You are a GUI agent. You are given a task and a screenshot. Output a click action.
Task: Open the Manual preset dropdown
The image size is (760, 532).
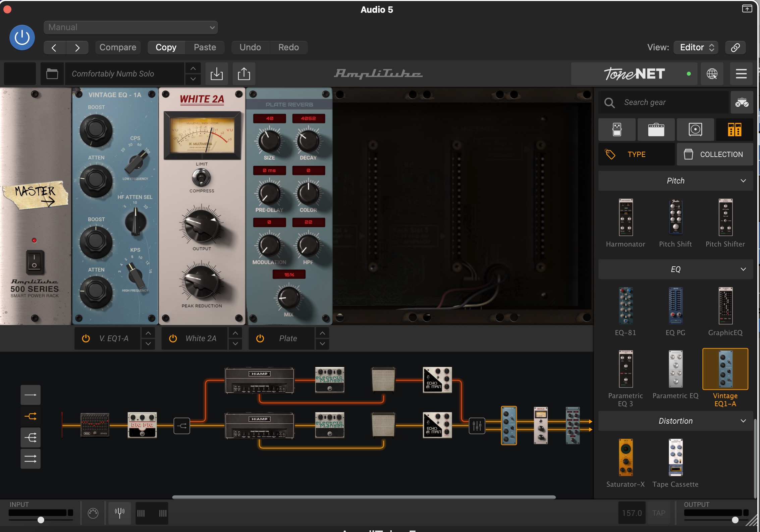[131, 27]
